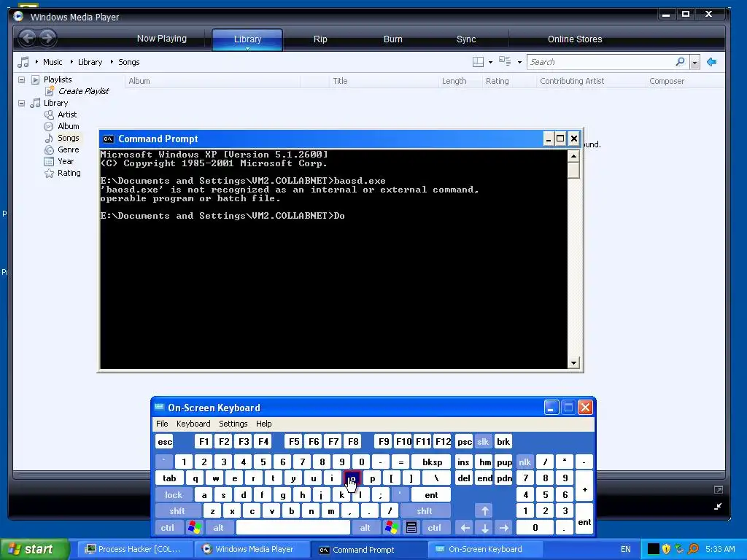Switch to the Sync tab
747x560 pixels.
pyautogui.click(x=466, y=39)
